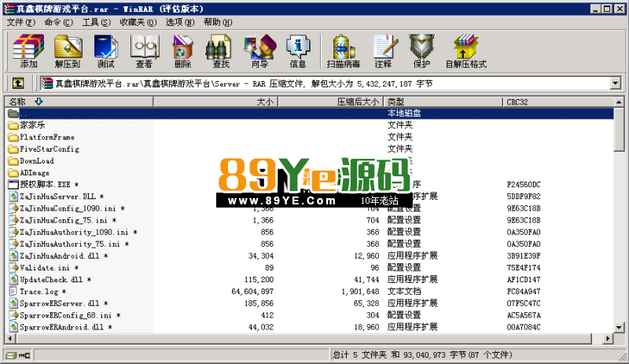Open the 收藏夹(O) menu

pyautogui.click(x=138, y=23)
